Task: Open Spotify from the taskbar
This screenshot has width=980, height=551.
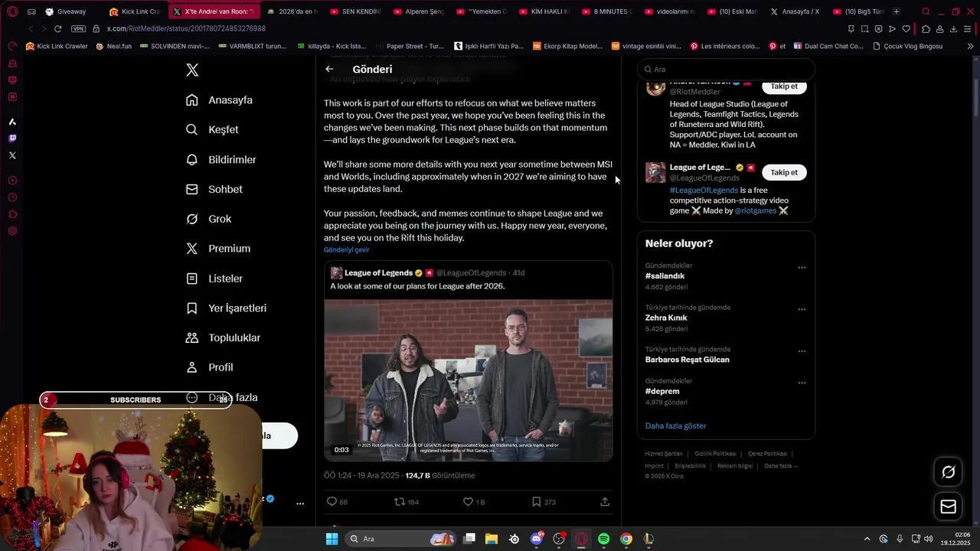Action: click(x=603, y=539)
